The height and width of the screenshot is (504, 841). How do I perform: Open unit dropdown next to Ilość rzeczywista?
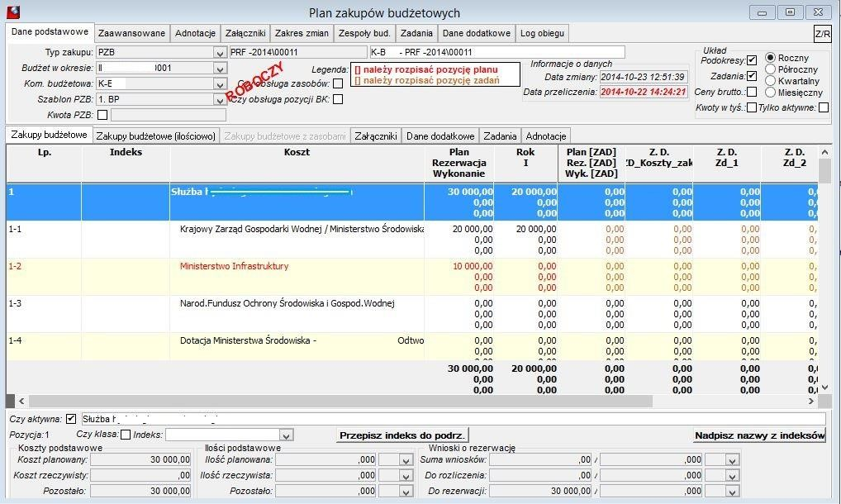[x=406, y=475]
